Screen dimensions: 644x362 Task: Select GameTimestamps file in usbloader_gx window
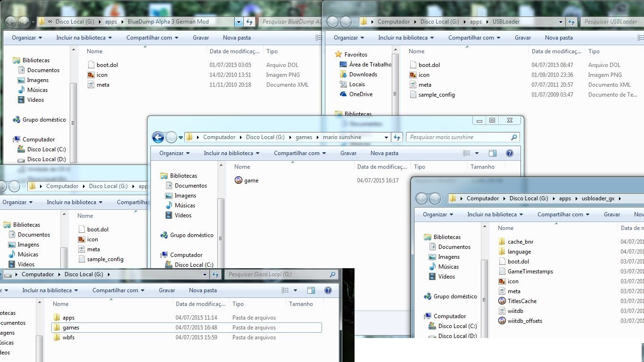tap(525, 271)
